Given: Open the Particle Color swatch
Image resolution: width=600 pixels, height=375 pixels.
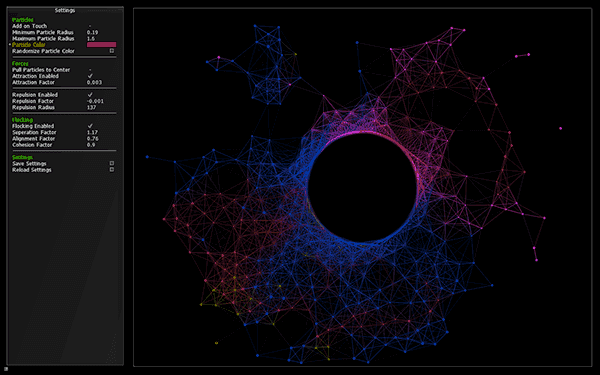Looking at the screenshot, I should click(x=101, y=45).
